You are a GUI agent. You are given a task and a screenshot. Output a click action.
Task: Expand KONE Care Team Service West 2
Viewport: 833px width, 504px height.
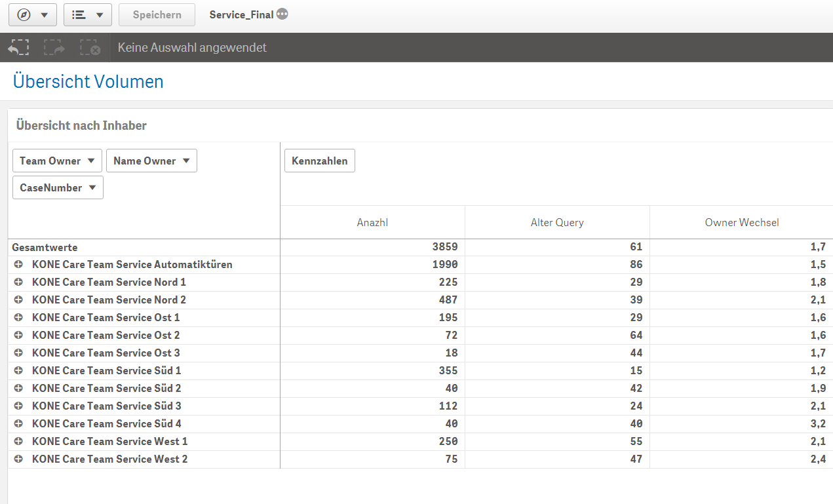click(18, 459)
